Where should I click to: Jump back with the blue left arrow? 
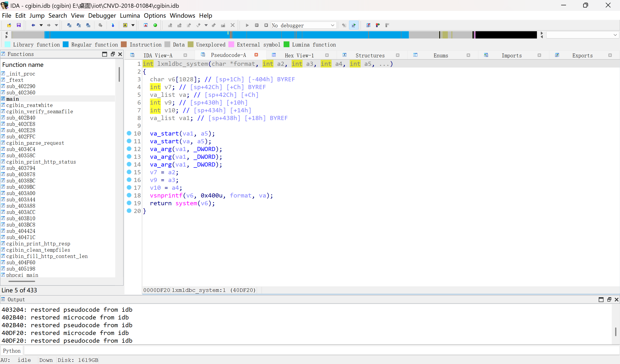(33, 25)
